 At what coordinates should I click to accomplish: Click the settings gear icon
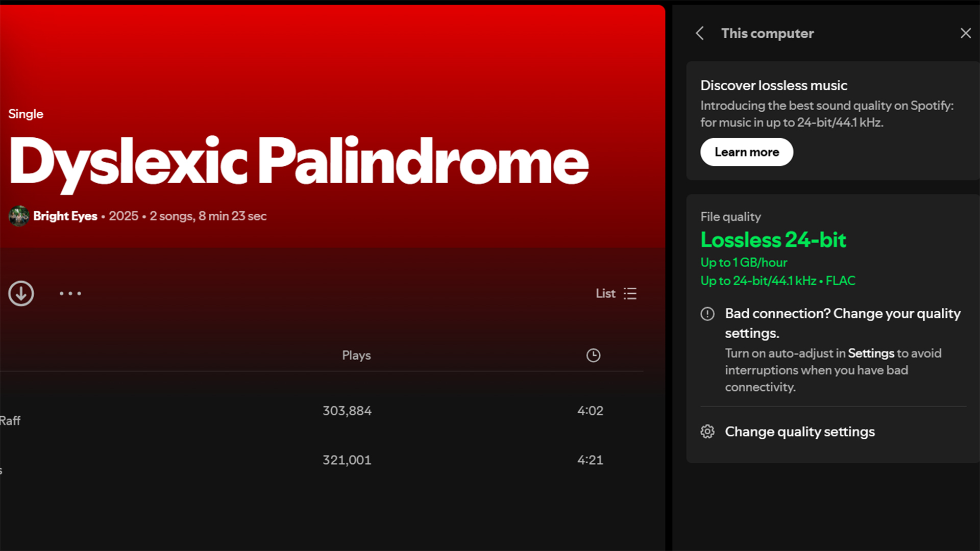707,432
